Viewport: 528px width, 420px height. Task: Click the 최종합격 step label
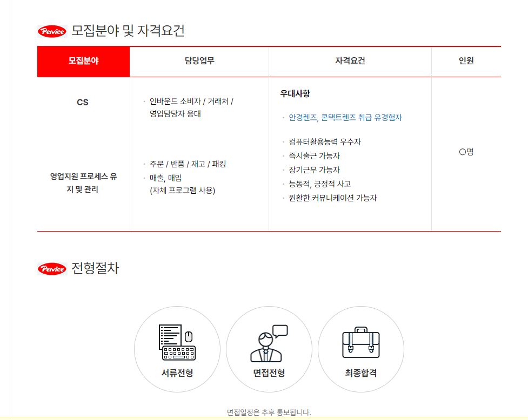360,373
